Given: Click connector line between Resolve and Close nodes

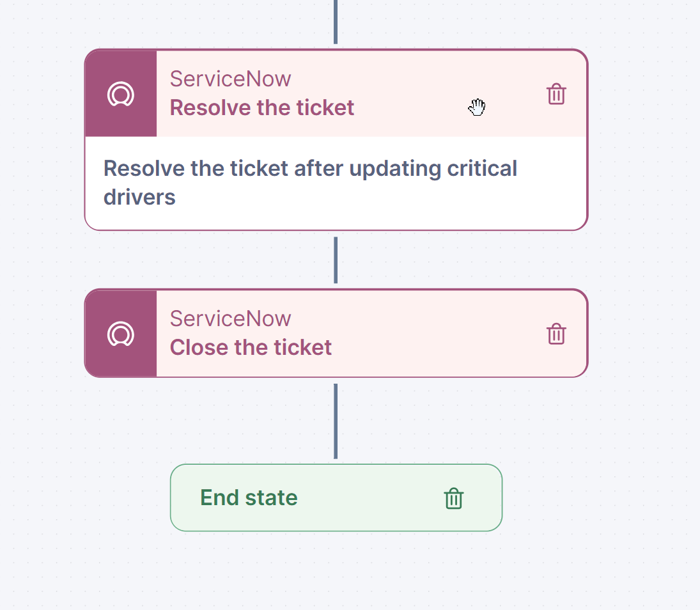Looking at the screenshot, I should coord(336,260).
